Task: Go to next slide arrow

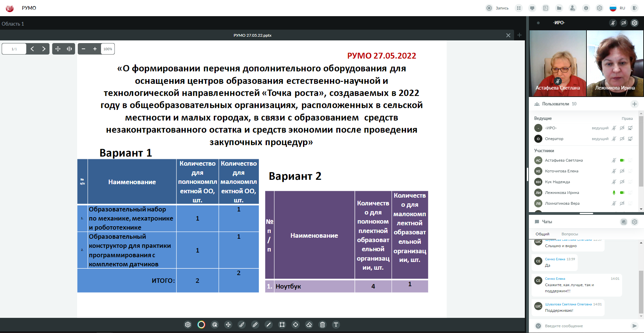Action: (44, 49)
